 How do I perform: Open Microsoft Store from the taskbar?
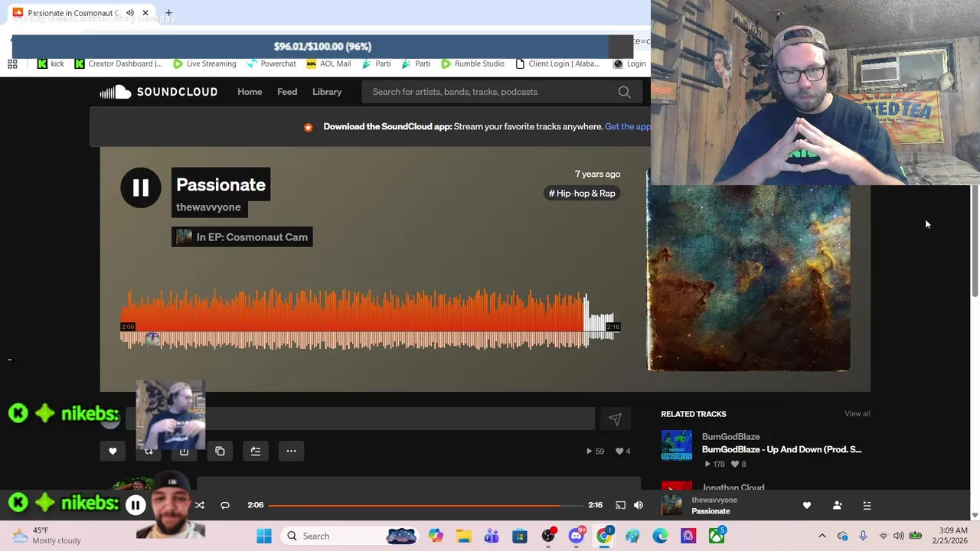520,536
